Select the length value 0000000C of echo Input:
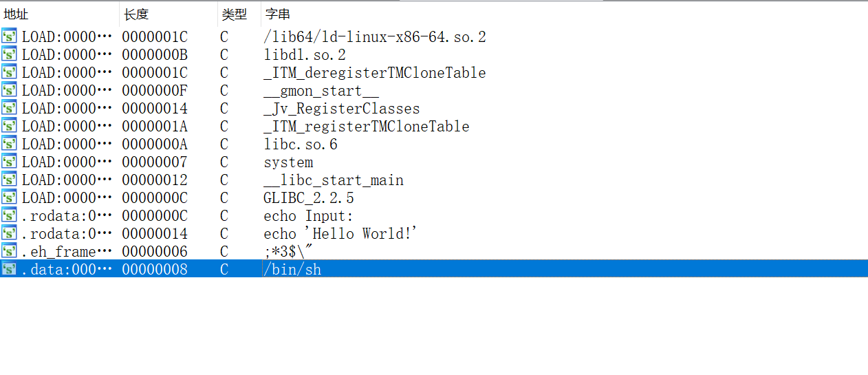 tap(155, 215)
